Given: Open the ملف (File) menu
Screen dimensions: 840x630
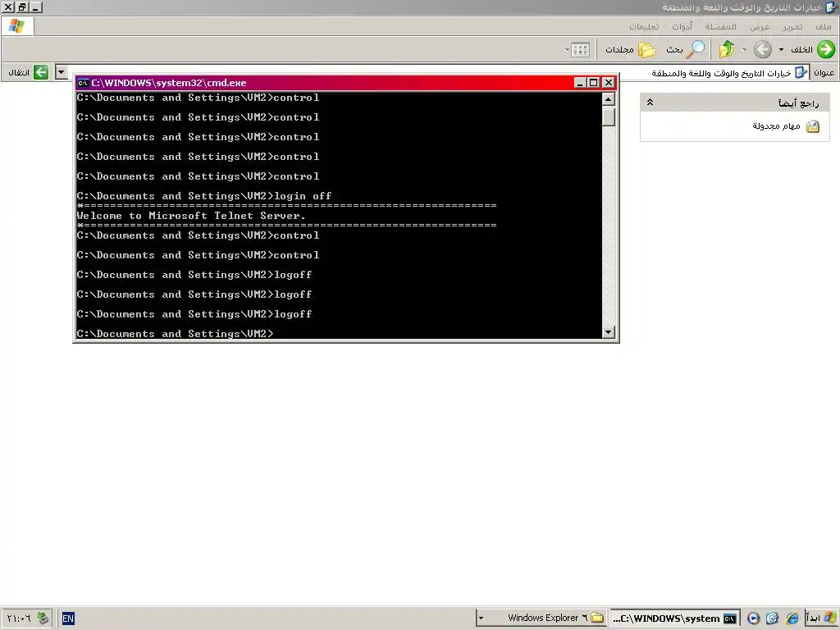Looking at the screenshot, I should click(x=823, y=26).
